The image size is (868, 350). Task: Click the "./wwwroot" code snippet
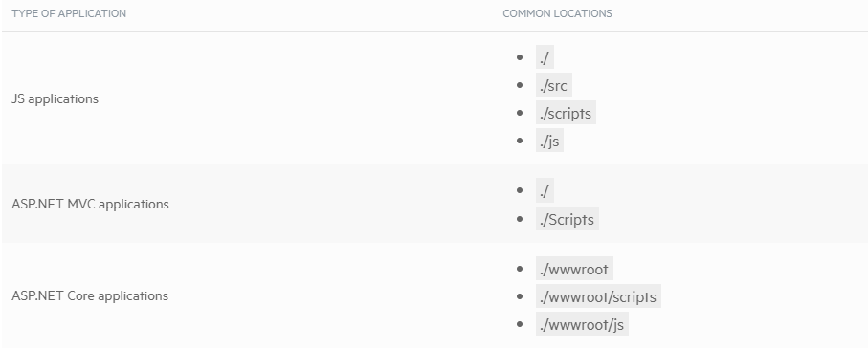coord(574,269)
